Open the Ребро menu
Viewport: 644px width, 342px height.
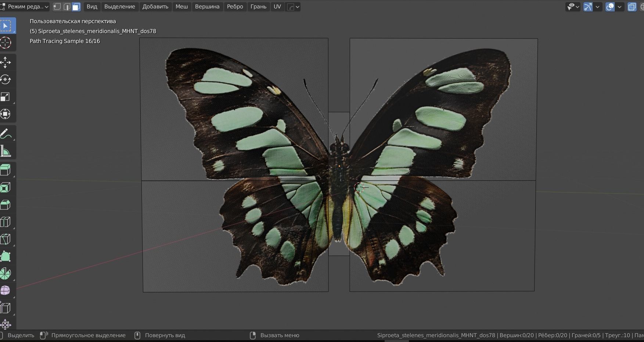235,7
